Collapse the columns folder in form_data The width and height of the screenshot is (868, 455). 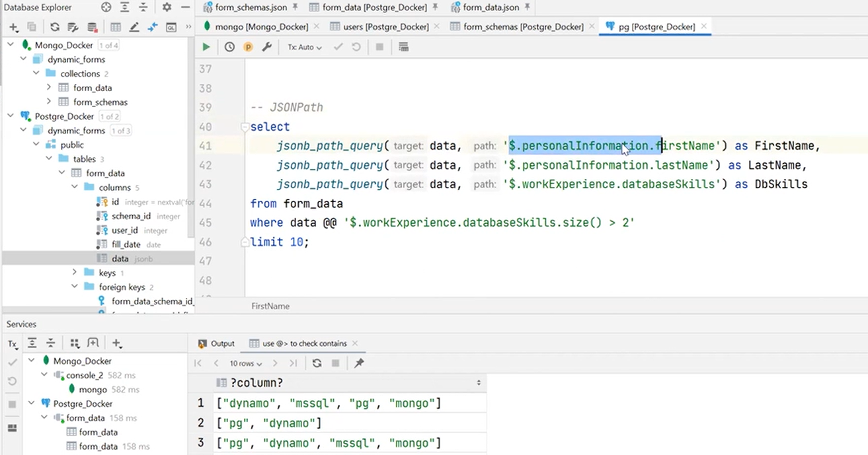[75, 188]
